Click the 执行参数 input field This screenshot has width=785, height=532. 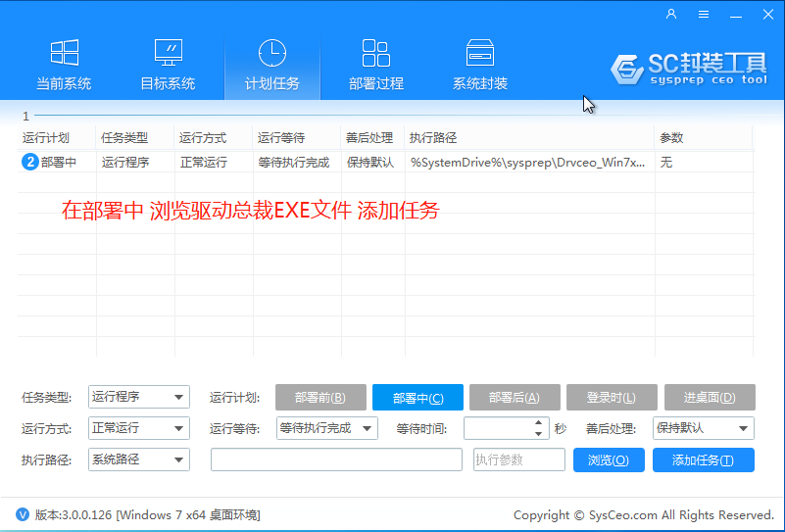pyautogui.click(x=519, y=459)
